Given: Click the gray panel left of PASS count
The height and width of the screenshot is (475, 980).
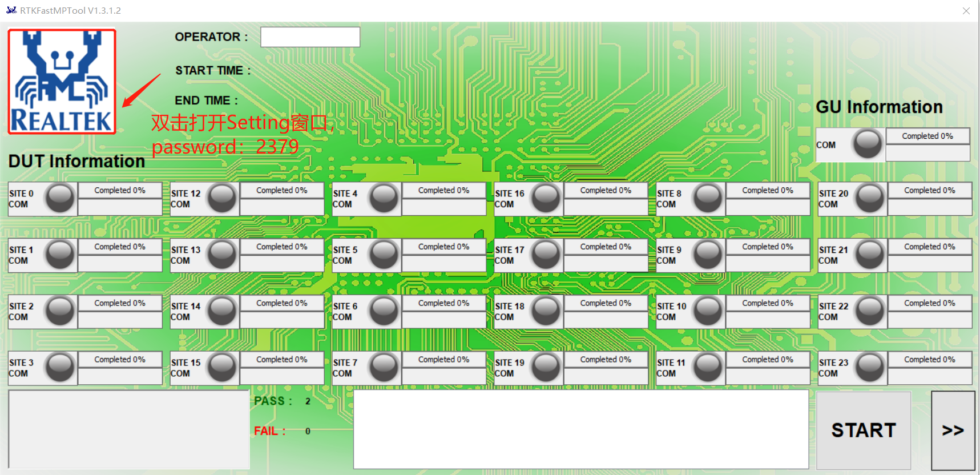Looking at the screenshot, I should (129, 429).
